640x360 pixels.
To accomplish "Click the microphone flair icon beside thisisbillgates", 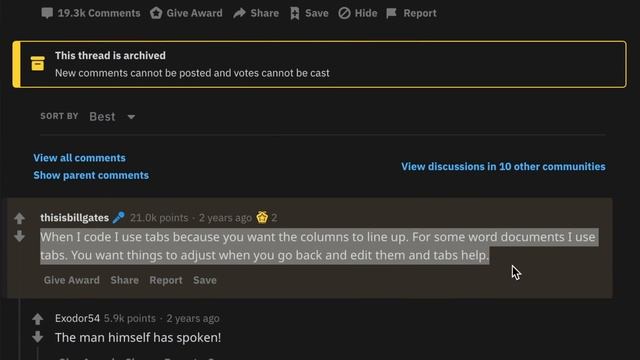I will (119, 218).
